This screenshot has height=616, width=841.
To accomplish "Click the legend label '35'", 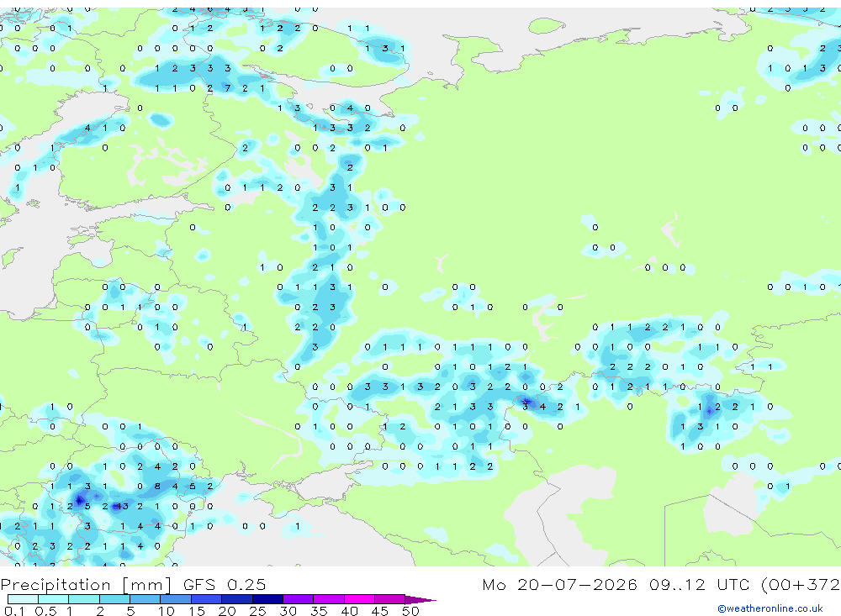I will (319, 611).
